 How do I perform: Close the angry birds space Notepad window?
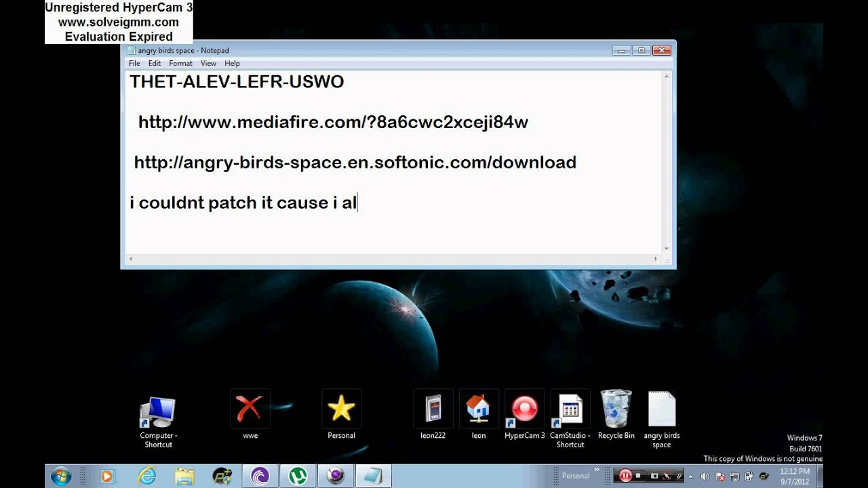(x=662, y=50)
